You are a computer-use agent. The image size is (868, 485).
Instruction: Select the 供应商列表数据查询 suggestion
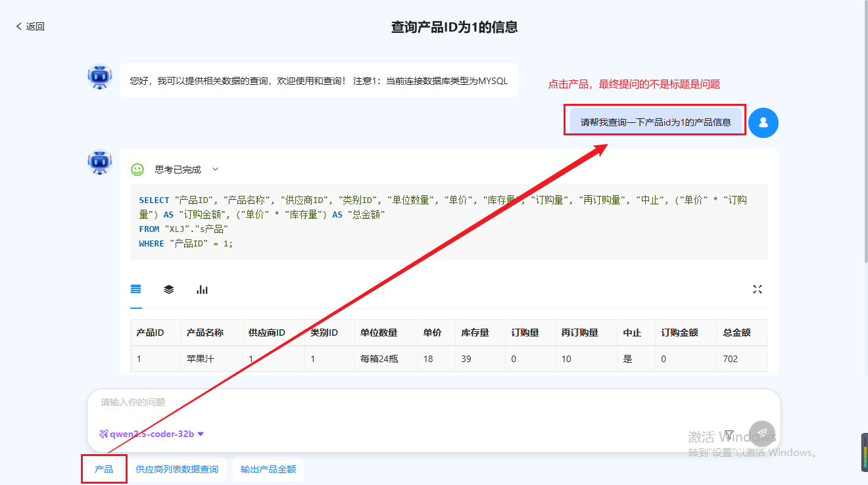coord(177,469)
